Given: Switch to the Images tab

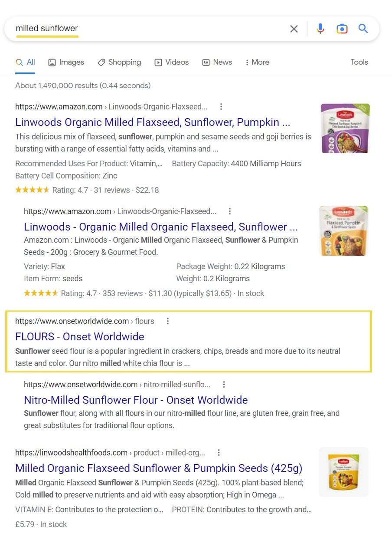Looking at the screenshot, I should (66, 62).
